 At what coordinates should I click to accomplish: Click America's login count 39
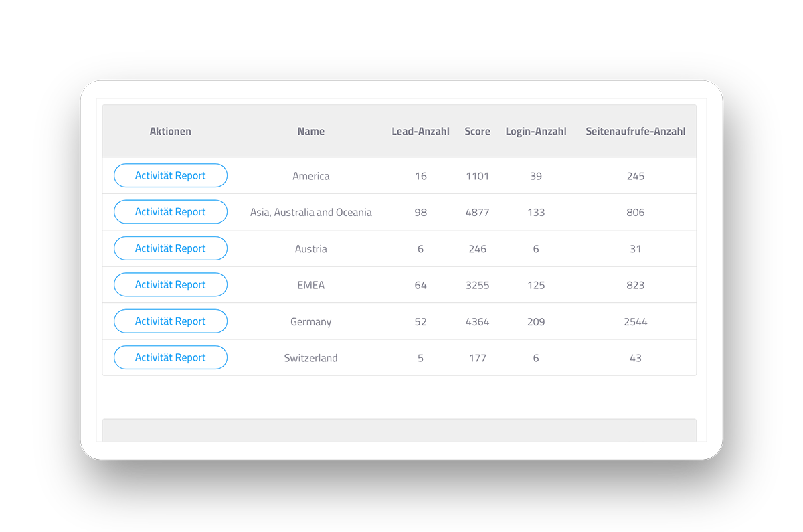point(536,176)
